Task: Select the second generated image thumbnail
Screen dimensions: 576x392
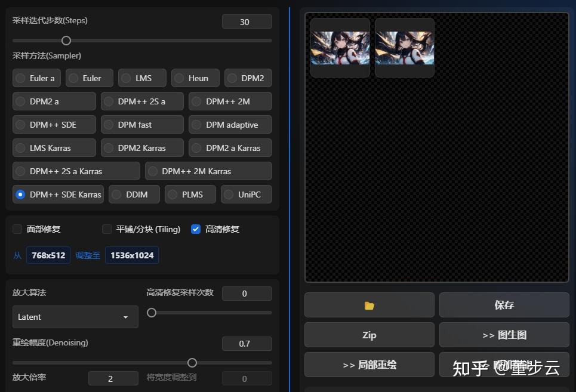Action: pos(404,47)
